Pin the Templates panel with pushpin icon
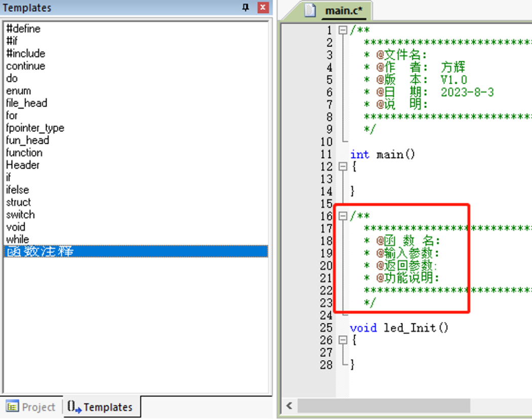 (x=246, y=8)
